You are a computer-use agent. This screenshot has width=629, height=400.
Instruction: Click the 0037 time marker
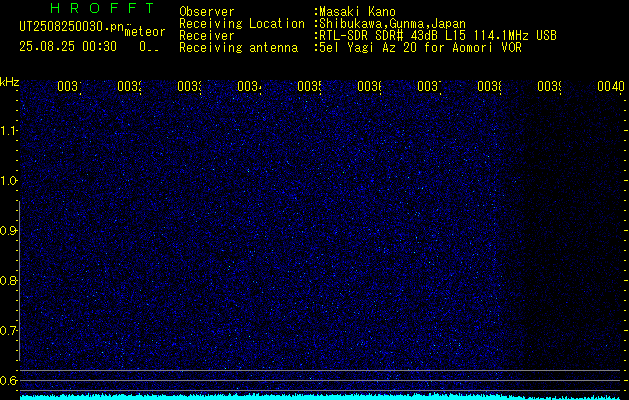point(429,87)
